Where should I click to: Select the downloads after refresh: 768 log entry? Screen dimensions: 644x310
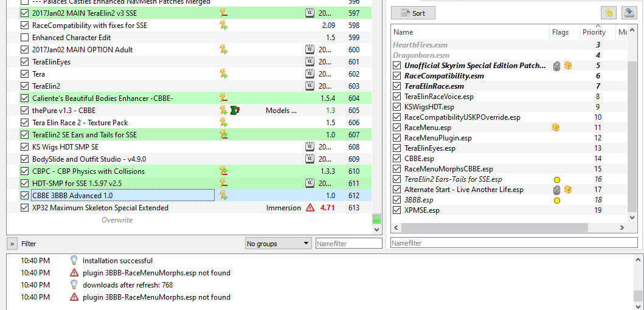coord(128,284)
